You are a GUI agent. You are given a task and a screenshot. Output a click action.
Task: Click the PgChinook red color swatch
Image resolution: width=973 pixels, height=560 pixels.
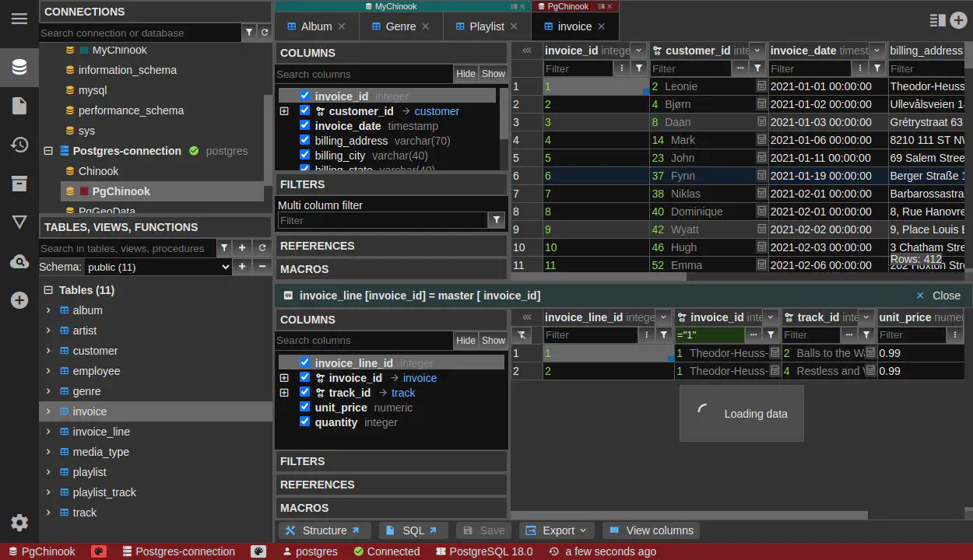coord(84,191)
